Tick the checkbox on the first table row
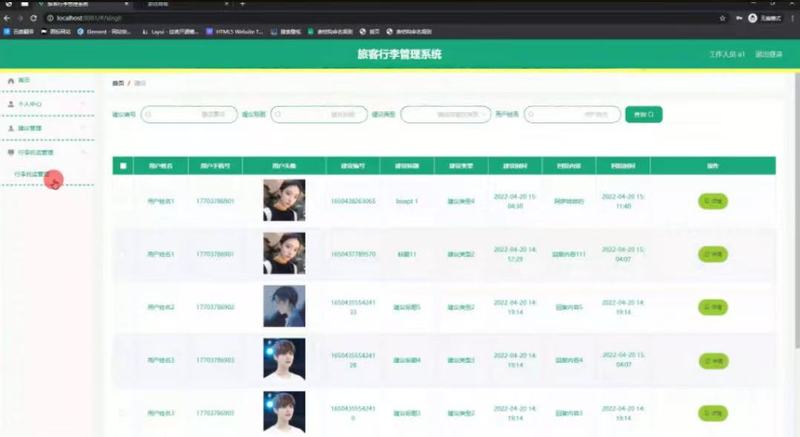This screenshot has width=800, height=437. 123,201
